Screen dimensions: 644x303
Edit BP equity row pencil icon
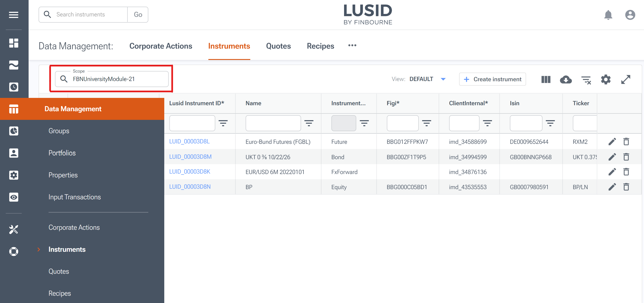(612, 187)
